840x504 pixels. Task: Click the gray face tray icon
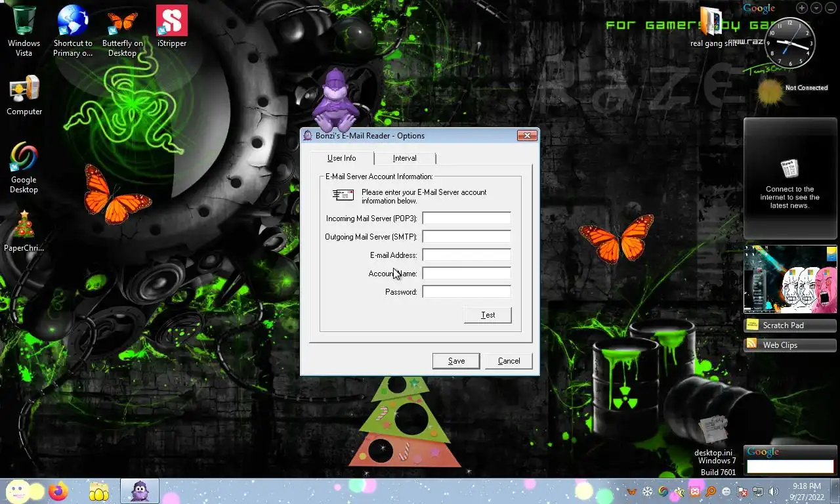(x=726, y=492)
